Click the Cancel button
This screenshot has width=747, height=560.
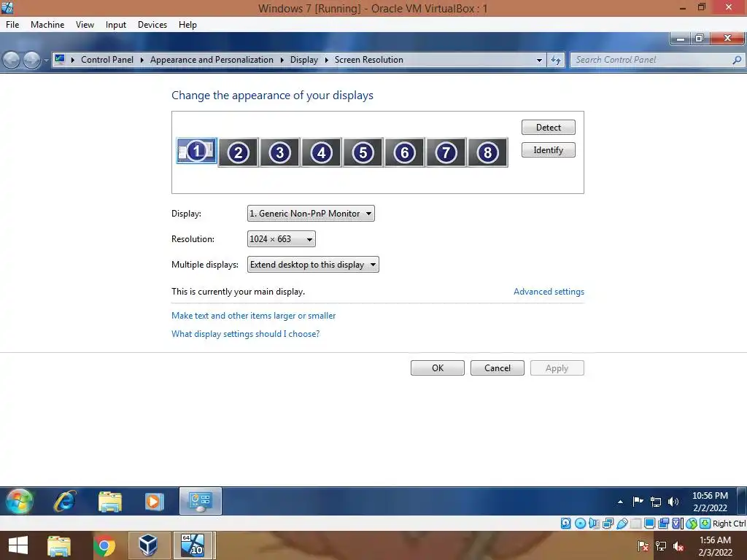coord(498,368)
